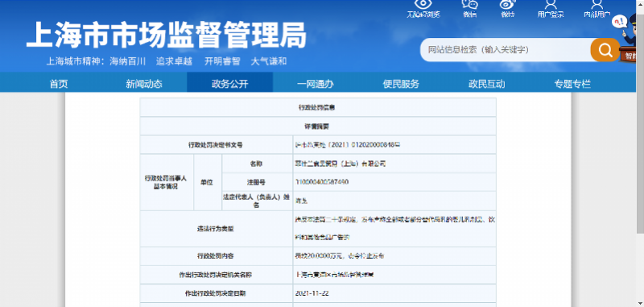Click the orange search magnifier button
Screen dimensions: 644x307
[605, 50]
